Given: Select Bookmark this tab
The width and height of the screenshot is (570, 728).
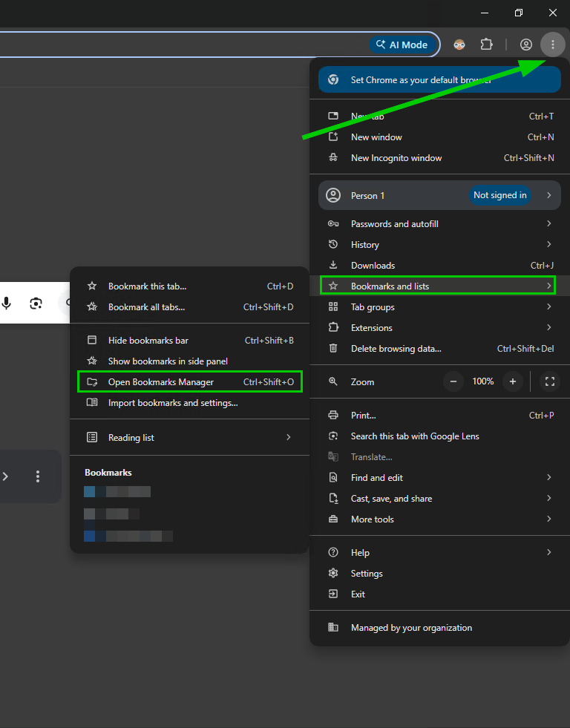Looking at the screenshot, I should [x=189, y=286].
